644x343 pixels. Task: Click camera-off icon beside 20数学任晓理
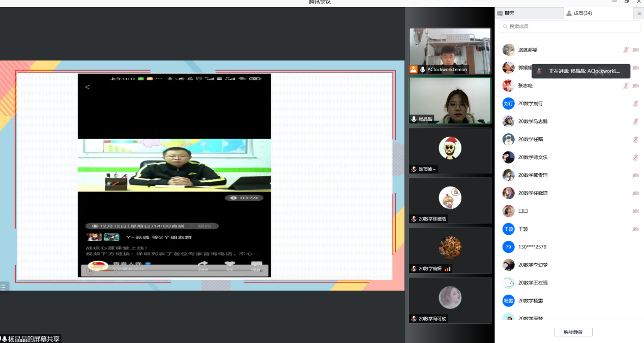635,193
